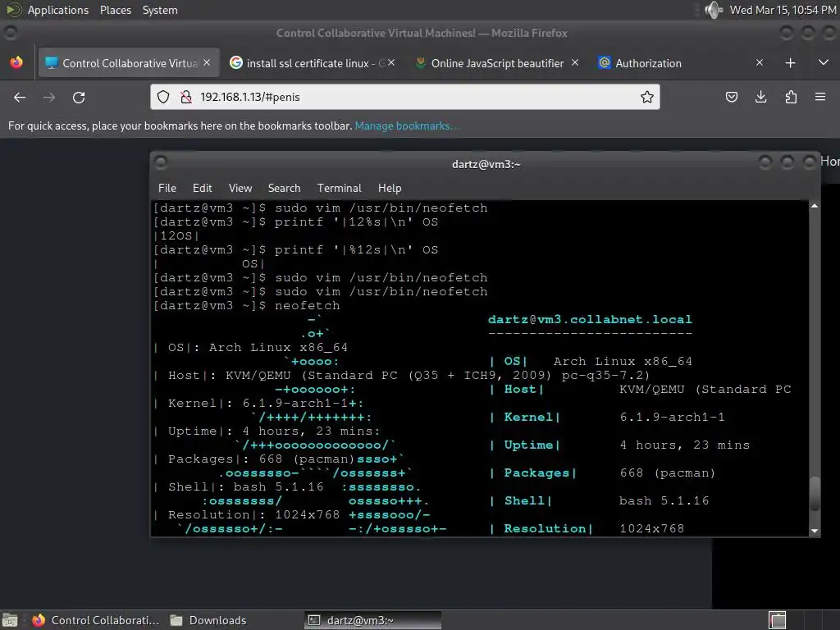Viewport: 840px width, 630px height.
Task: Switch to dartz@vm3:~ taskbar window
Action: coord(373,620)
